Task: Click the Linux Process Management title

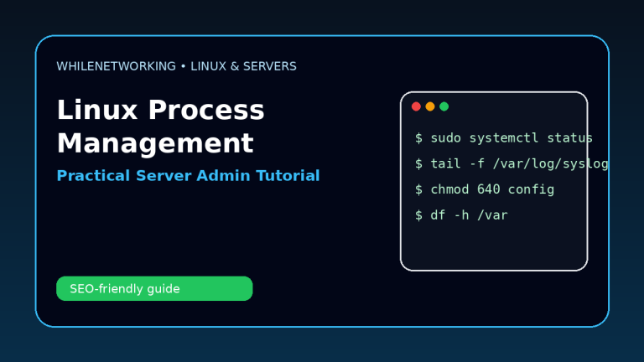Action: pos(161,127)
